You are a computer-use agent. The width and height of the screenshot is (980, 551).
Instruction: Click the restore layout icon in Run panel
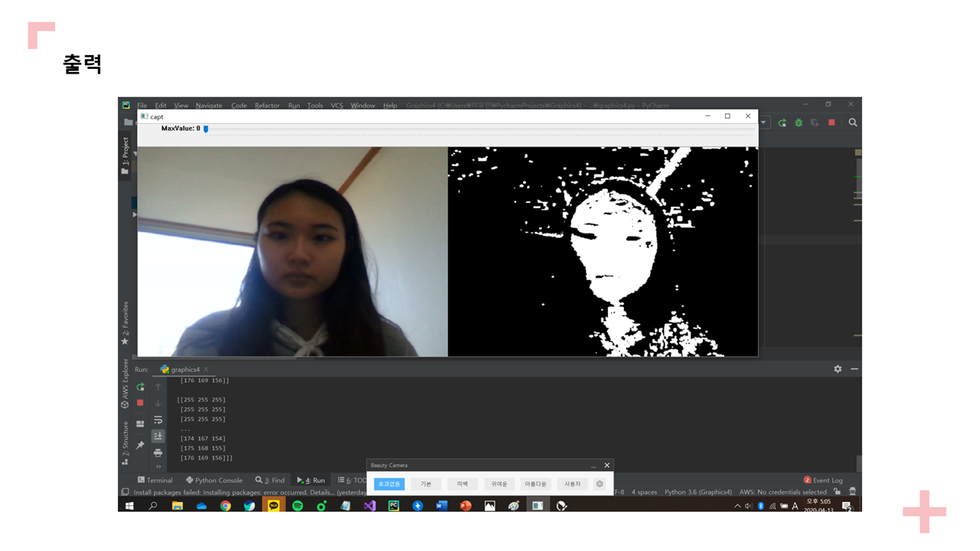140,424
